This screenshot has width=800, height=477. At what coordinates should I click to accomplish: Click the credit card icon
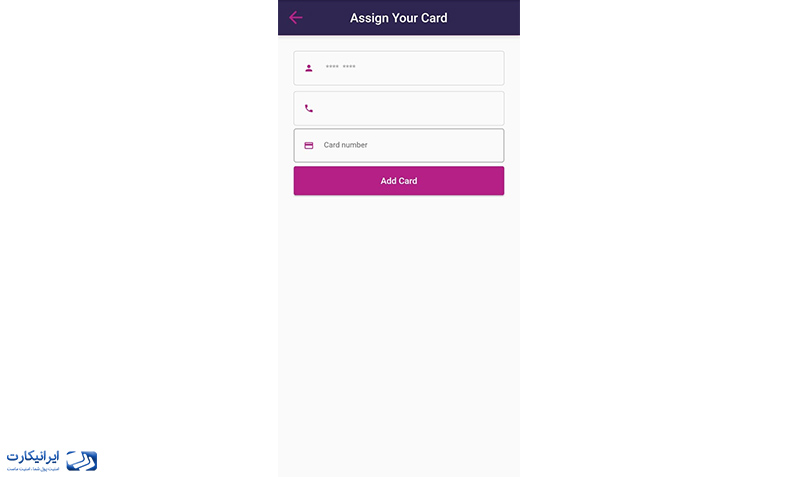coord(309,145)
